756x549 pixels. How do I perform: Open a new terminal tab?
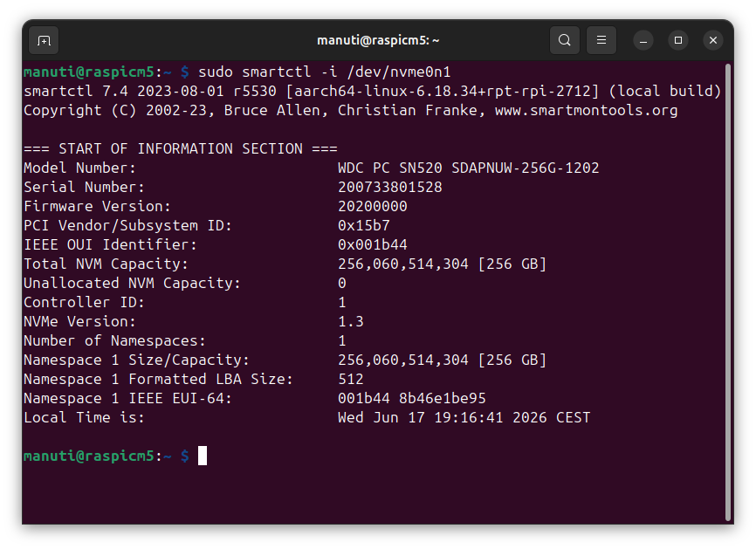[44, 40]
